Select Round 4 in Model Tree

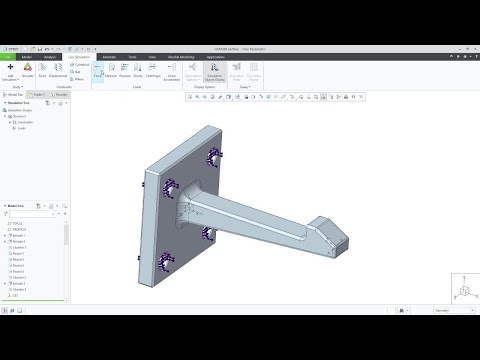point(16,266)
